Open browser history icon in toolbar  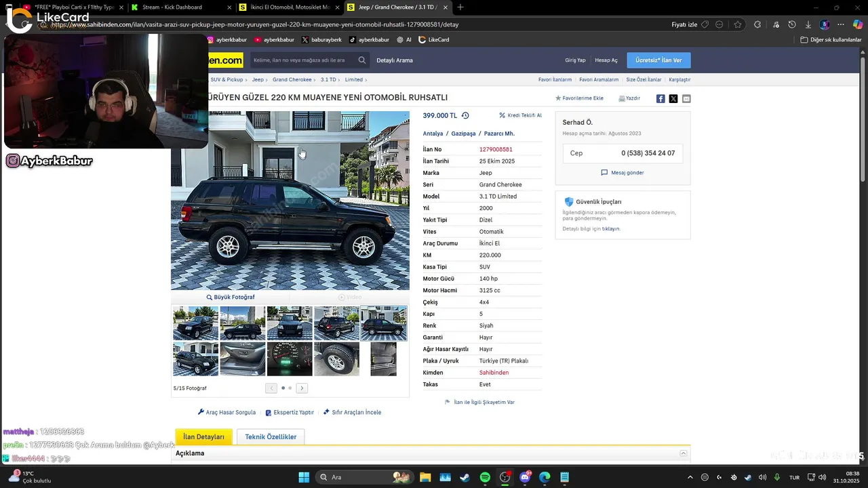[791, 24]
